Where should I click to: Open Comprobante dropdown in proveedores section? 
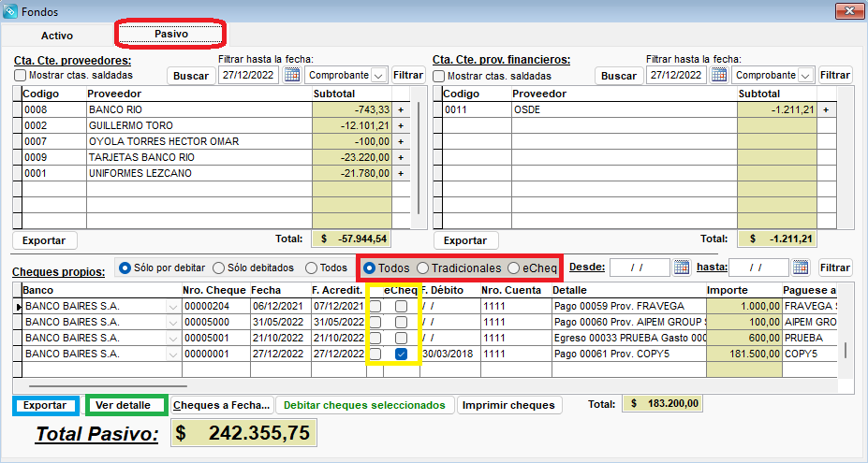[x=378, y=75]
